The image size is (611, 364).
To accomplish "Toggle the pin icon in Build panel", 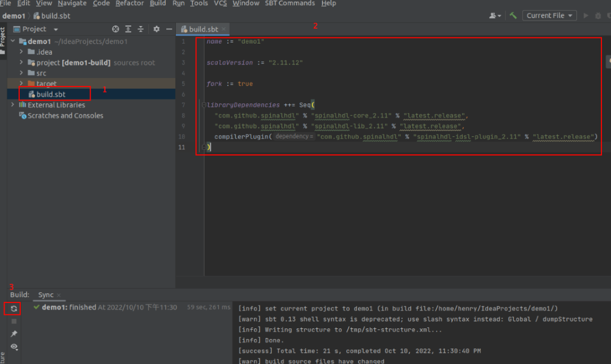I will tap(14, 333).
